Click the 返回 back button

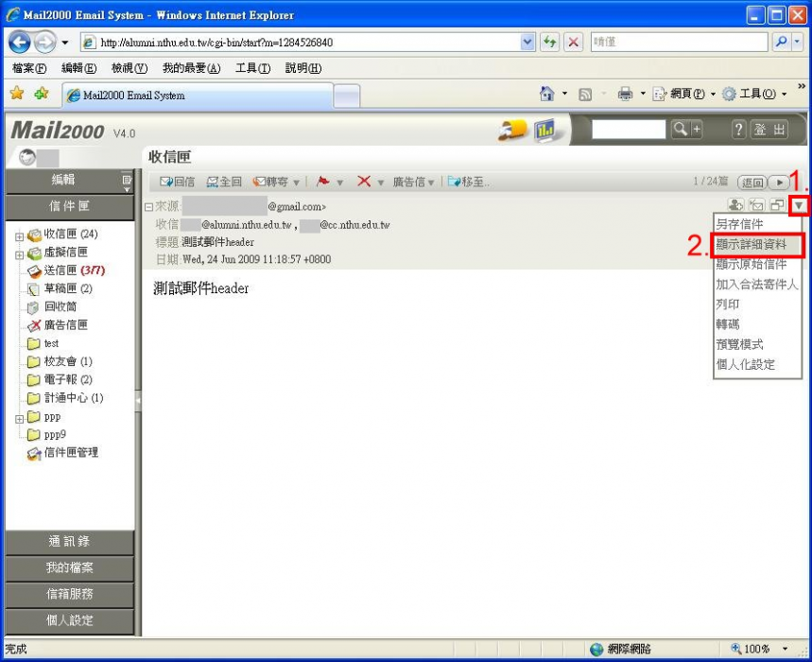click(752, 182)
